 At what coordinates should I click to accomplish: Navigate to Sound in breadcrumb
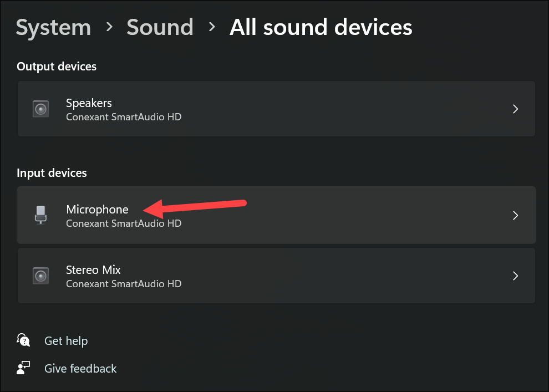coord(160,27)
